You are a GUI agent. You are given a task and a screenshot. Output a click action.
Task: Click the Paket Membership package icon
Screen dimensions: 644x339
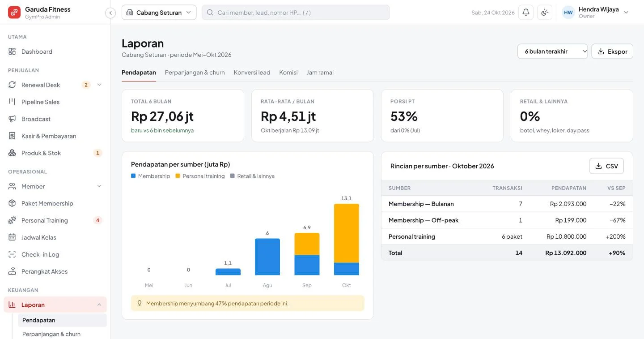coord(12,203)
